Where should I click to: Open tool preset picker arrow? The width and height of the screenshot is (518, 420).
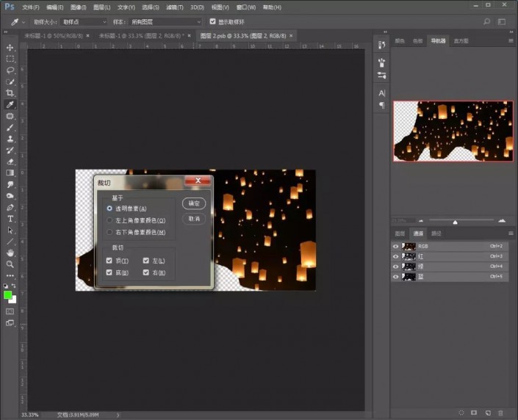24,22
